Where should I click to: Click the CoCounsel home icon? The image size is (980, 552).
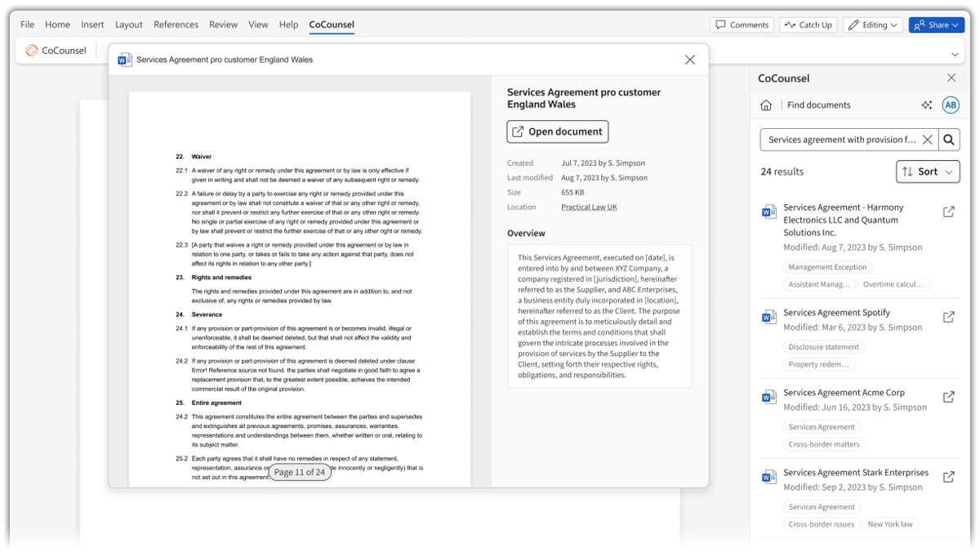point(766,105)
